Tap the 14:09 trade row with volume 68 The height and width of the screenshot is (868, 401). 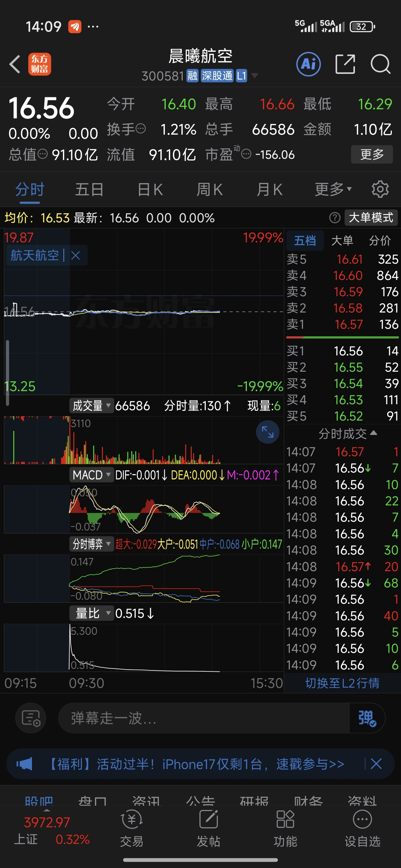pos(342,583)
